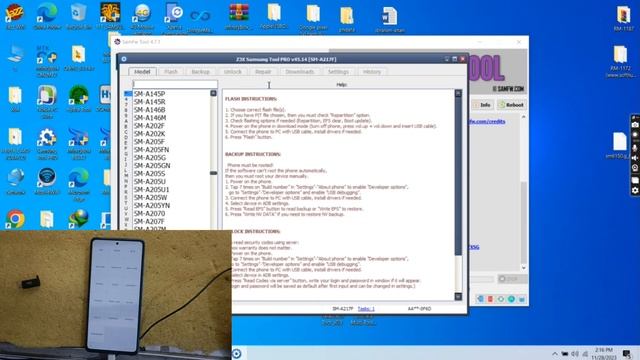Select model SM-A205FN from list
Viewport: 640px width, 360px height.
point(151,150)
